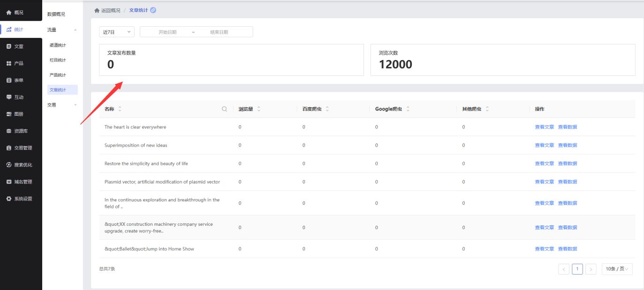Click 'Restore the simplicity and beauty of life'
The width and height of the screenshot is (644, 290).
[146, 164]
